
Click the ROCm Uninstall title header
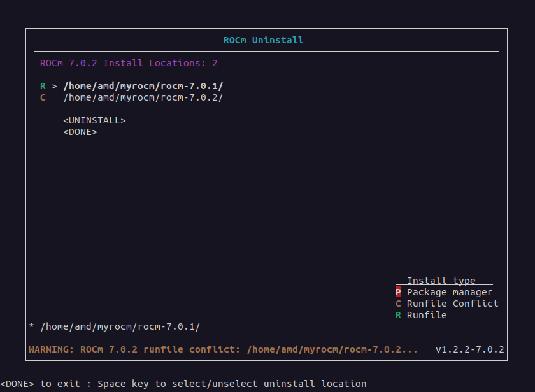tap(263, 40)
